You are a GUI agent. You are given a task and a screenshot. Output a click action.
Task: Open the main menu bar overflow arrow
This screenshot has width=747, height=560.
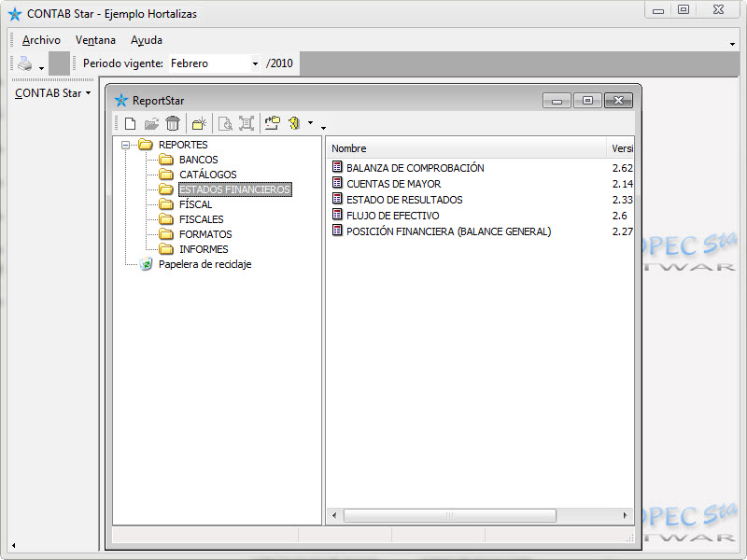(x=732, y=44)
